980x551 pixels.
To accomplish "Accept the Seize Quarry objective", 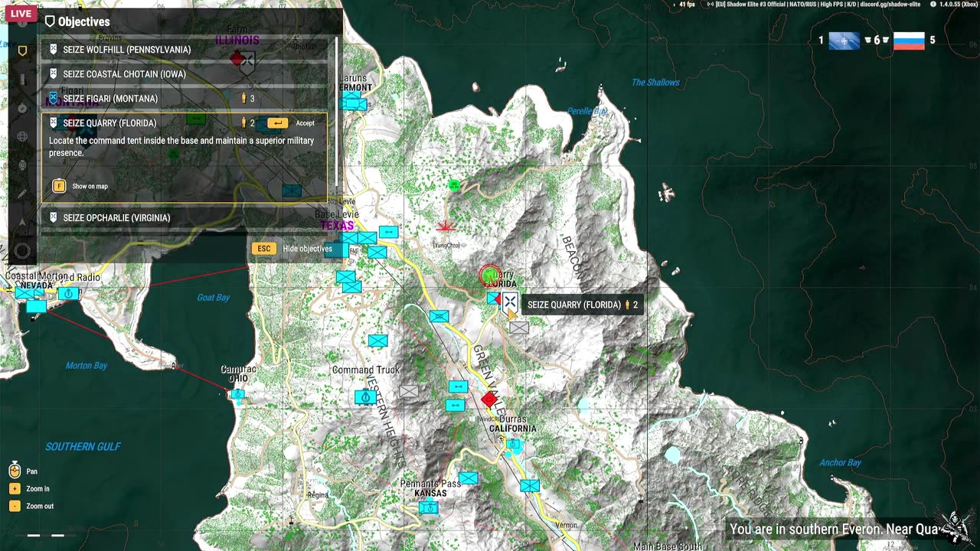I will point(278,123).
